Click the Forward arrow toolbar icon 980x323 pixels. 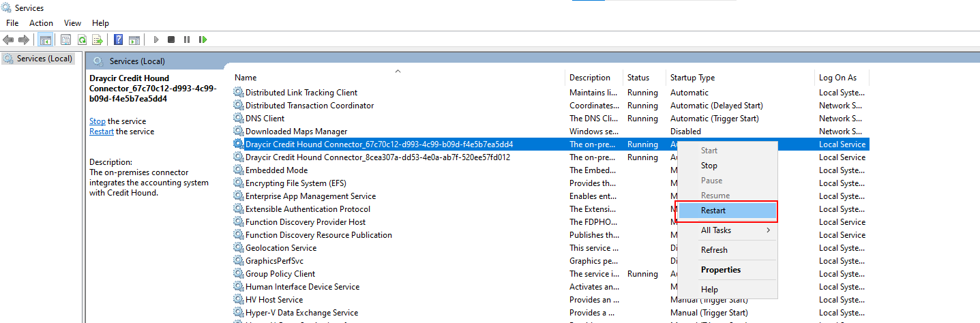click(x=24, y=40)
